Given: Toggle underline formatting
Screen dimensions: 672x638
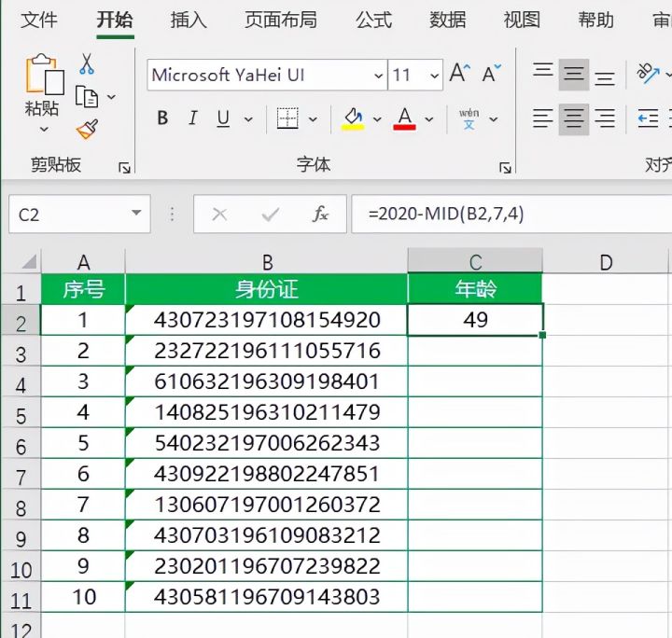Looking at the screenshot, I should pyautogui.click(x=223, y=118).
